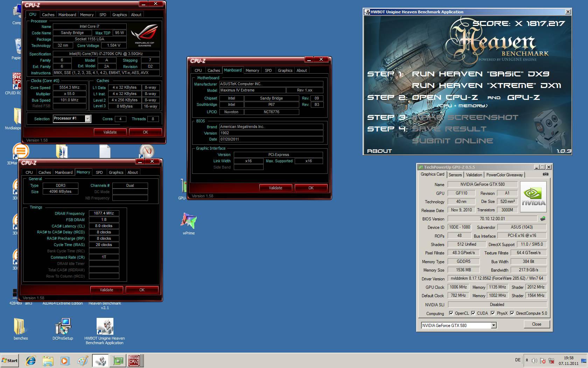Select the benches folder on the desktop
The image size is (588, 368).
(x=21, y=329)
